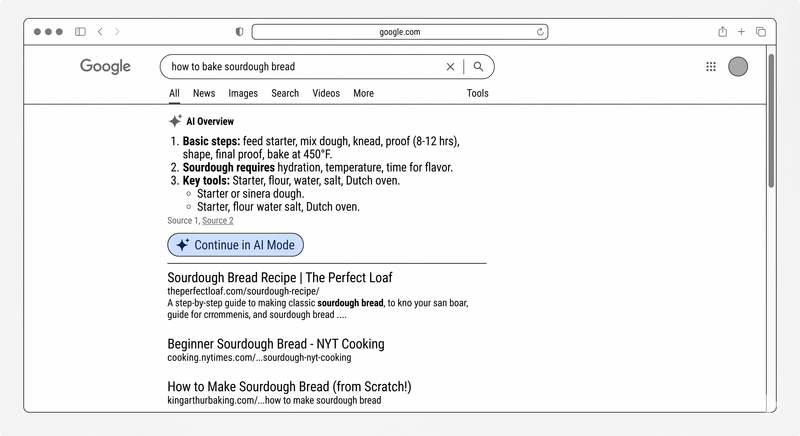
Task: Switch to the Images tab
Action: pos(242,93)
